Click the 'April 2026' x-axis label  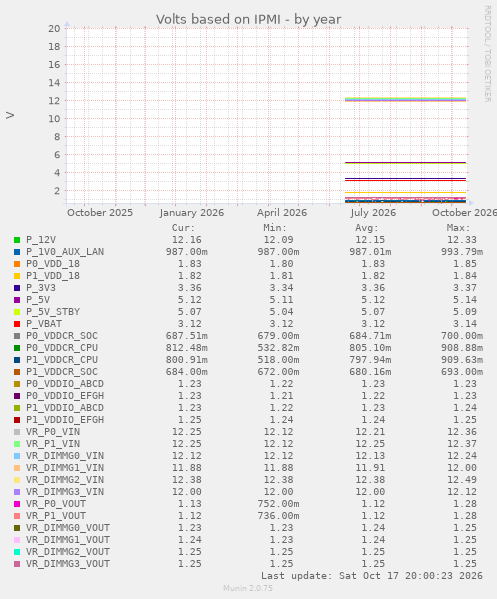click(x=282, y=213)
